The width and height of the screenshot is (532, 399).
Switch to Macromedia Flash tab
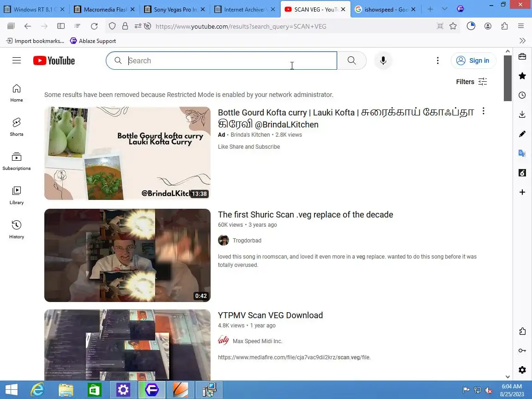tap(104, 9)
